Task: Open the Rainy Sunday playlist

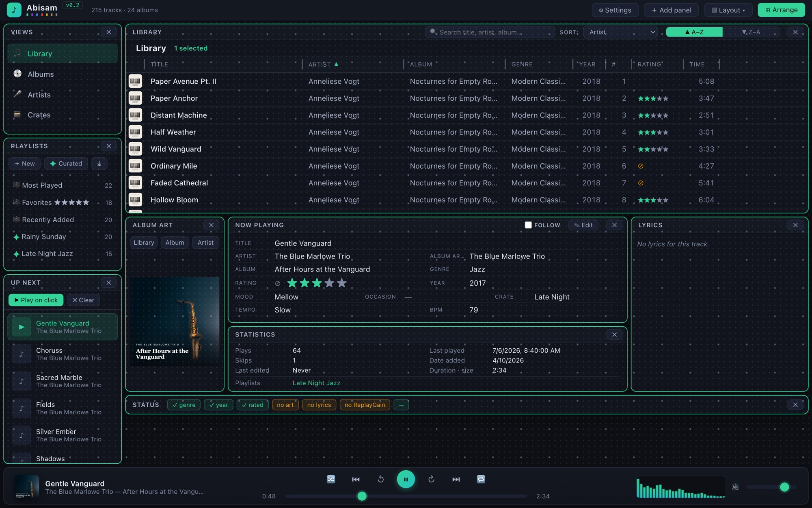Action: point(63,237)
